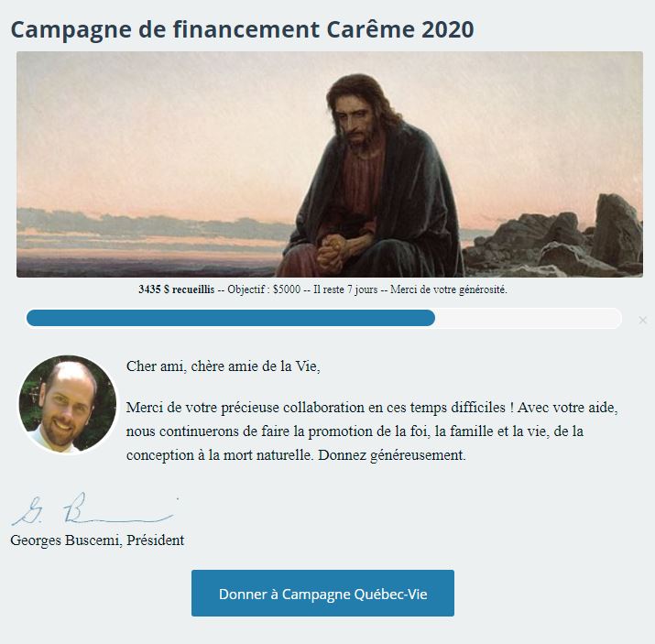Click the "Georges Buscemi, Président" name line

tap(97, 540)
